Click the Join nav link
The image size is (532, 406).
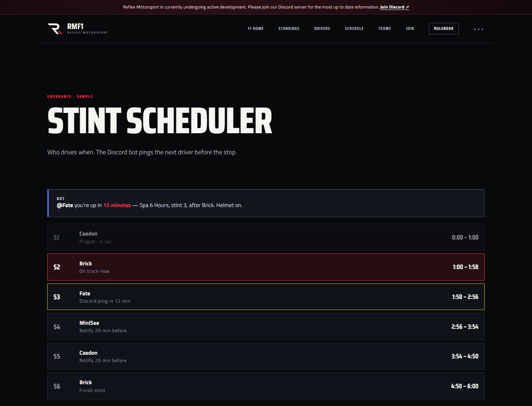410,28
